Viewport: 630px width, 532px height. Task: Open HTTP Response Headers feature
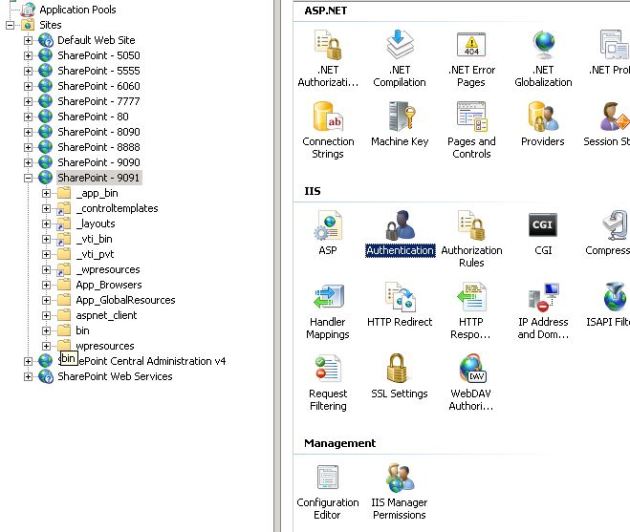pyautogui.click(x=471, y=311)
